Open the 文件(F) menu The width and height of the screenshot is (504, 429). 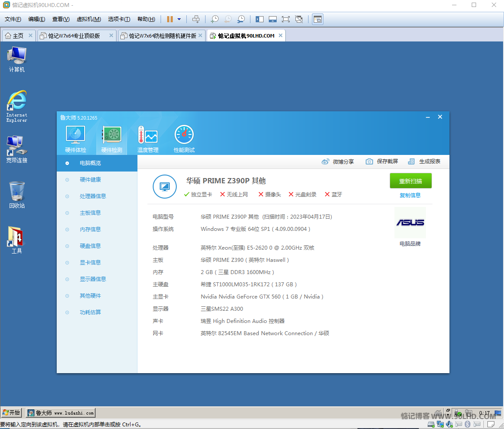(13, 19)
